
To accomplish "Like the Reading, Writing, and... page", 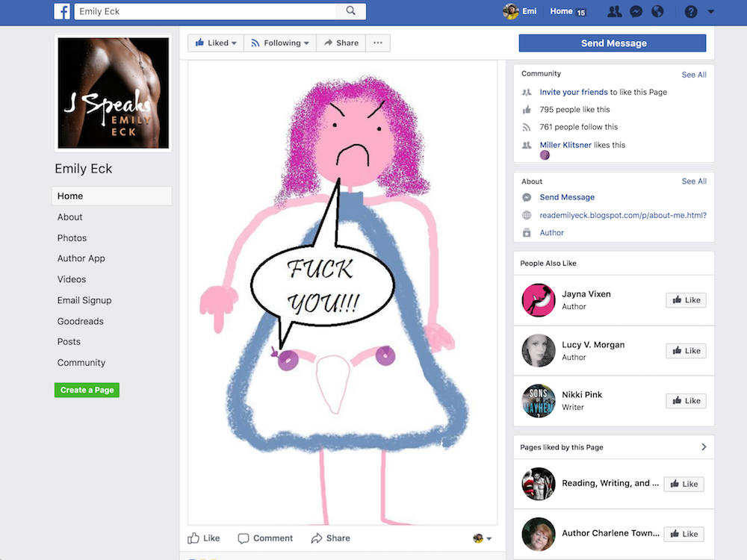I will pos(684,485).
